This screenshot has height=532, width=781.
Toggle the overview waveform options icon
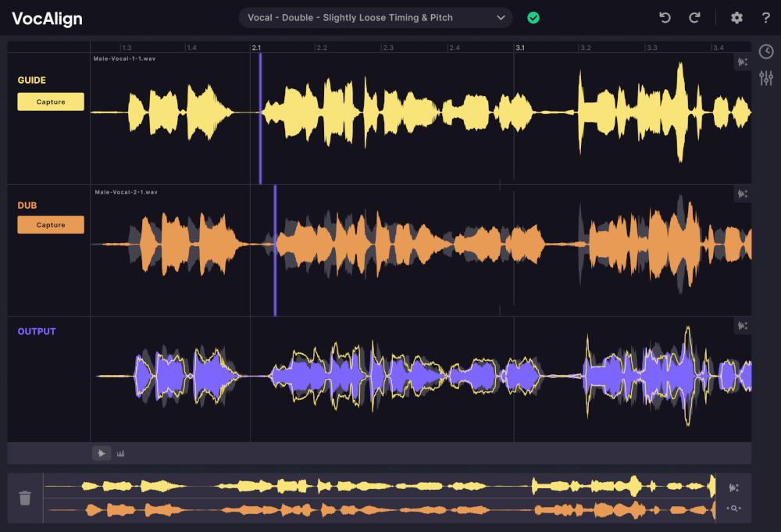coord(734,487)
